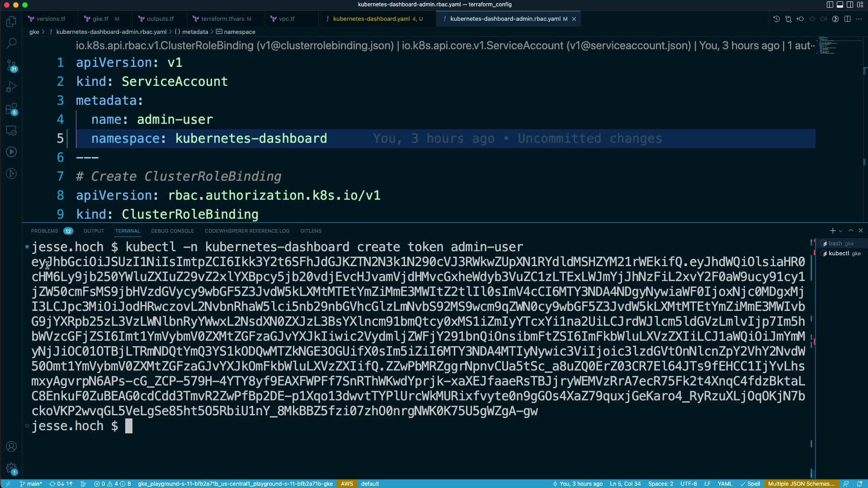Open Extensions view in activity bar

[x=11, y=109]
